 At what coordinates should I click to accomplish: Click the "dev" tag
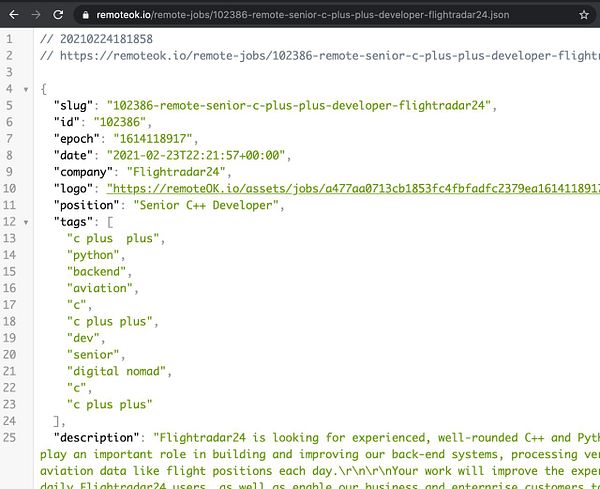click(x=83, y=338)
